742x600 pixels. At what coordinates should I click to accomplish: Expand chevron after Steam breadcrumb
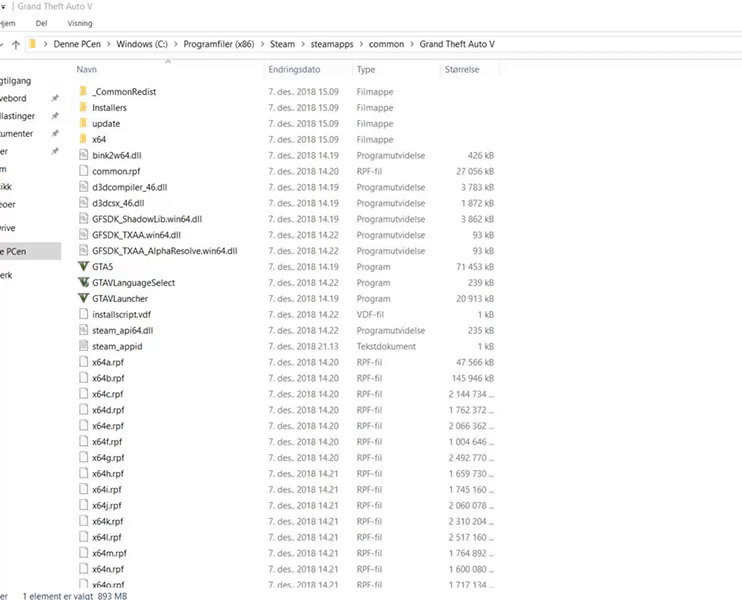pyautogui.click(x=303, y=44)
